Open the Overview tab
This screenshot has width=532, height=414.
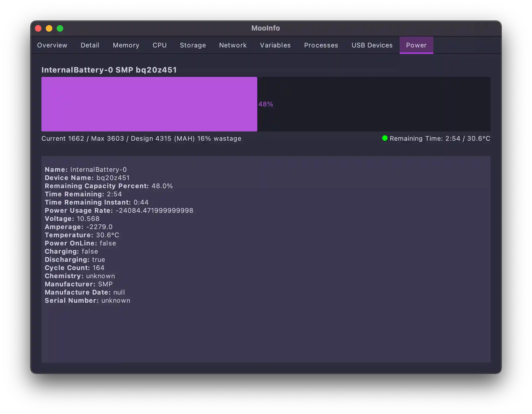(52, 45)
